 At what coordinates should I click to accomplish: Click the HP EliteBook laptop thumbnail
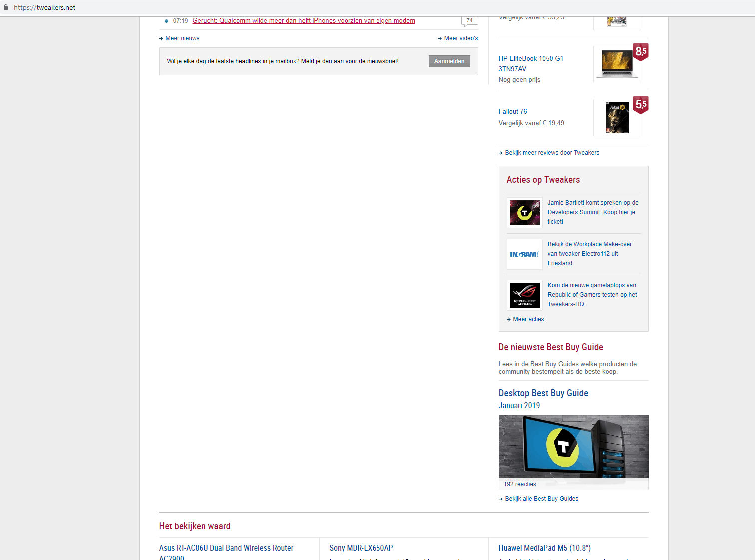(617, 64)
